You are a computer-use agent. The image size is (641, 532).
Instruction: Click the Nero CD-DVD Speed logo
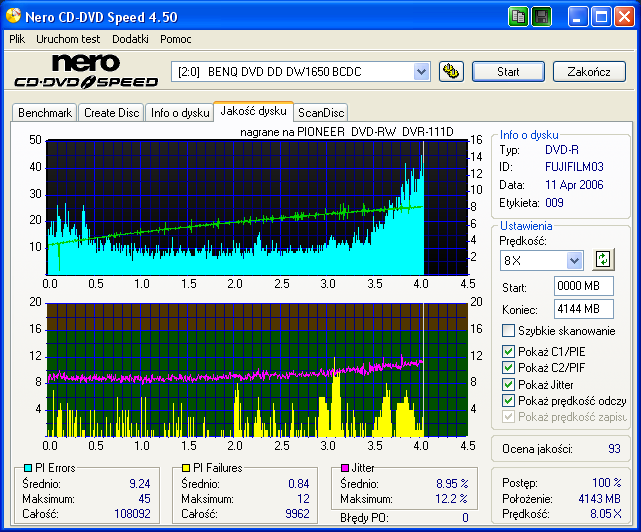click(86, 72)
